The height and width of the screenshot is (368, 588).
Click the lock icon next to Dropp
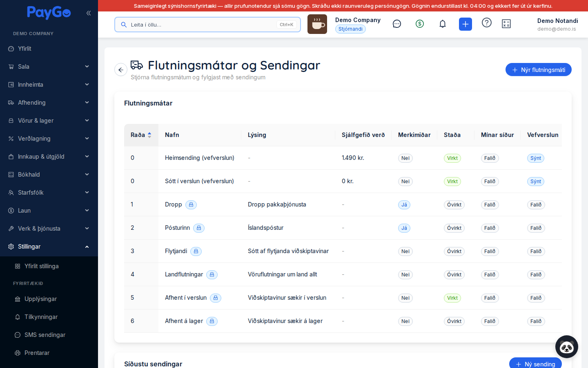[x=191, y=204]
